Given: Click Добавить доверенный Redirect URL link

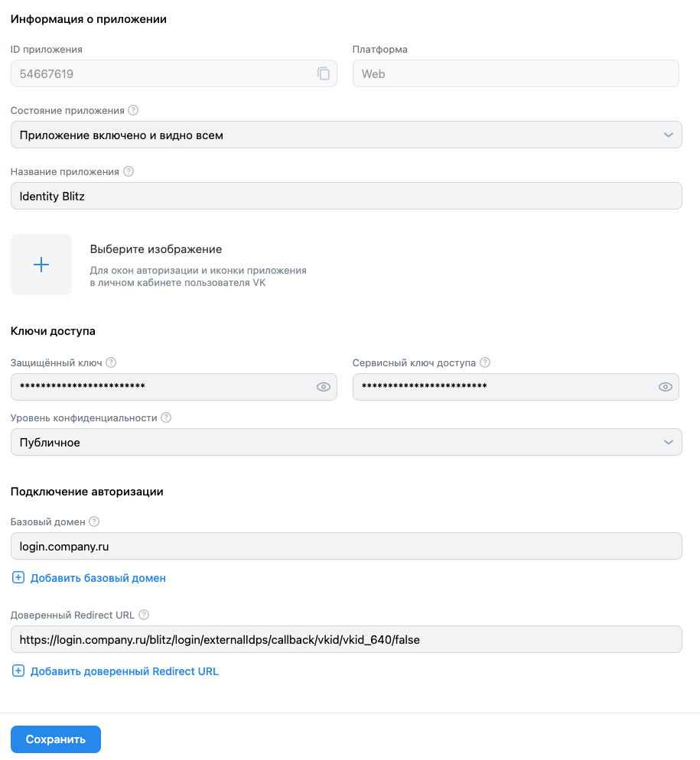Looking at the screenshot, I should click(x=115, y=671).
